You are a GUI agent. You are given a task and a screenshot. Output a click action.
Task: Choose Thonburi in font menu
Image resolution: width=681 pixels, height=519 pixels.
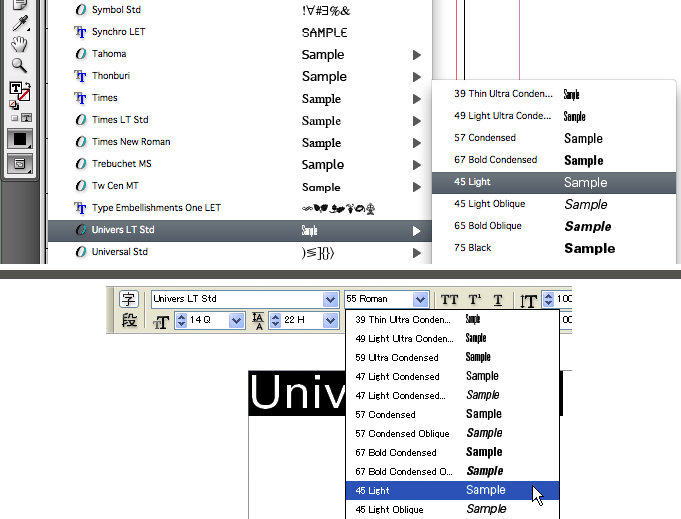[240, 76]
